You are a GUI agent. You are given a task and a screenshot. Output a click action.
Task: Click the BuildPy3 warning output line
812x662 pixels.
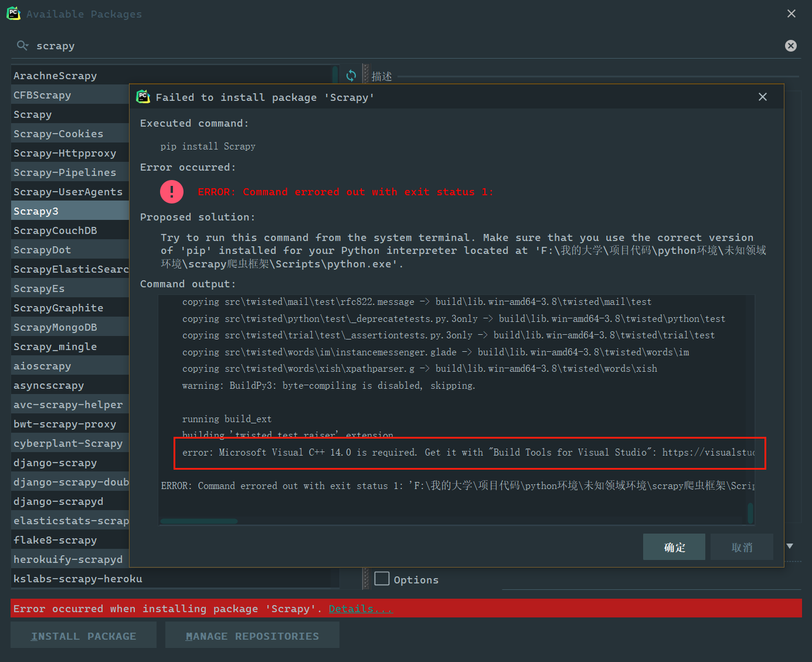[329, 385]
